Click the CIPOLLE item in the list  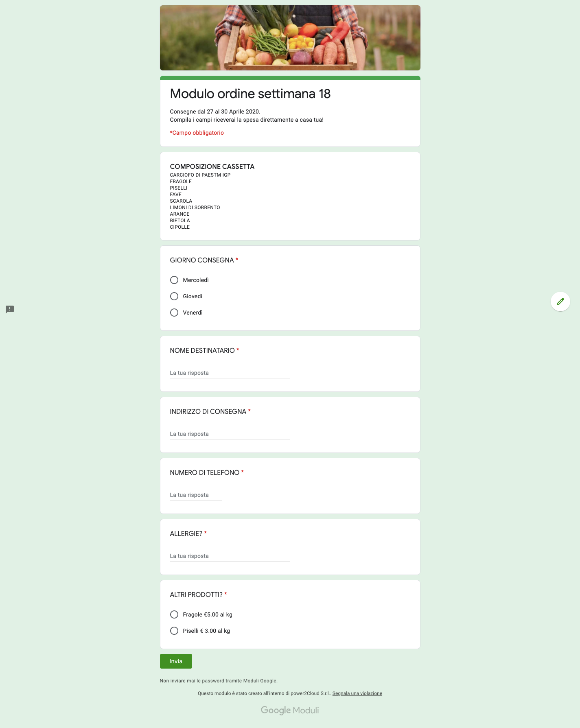click(x=180, y=227)
